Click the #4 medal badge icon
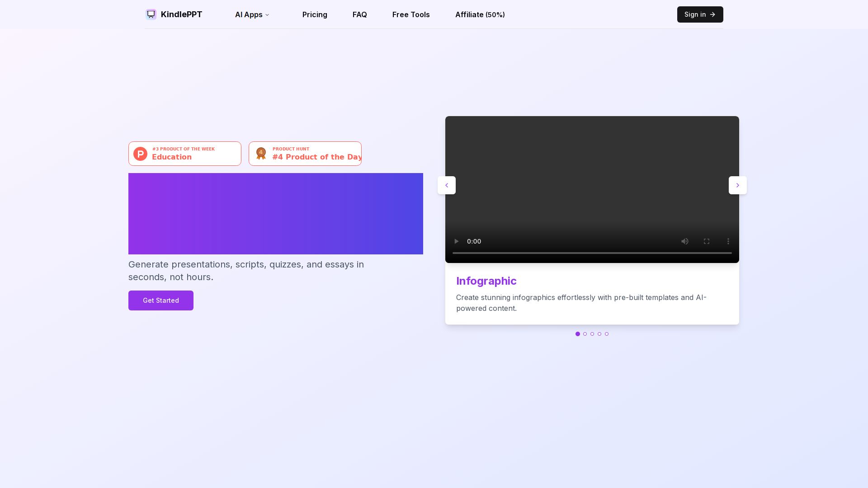Viewport: 868px width, 488px height. tap(261, 154)
